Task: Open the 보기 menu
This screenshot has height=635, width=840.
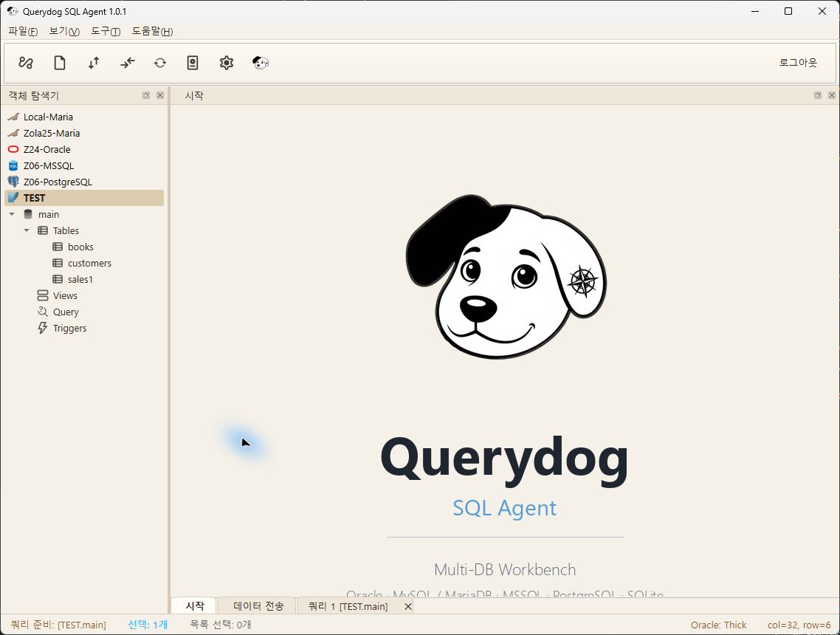Action: pos(64,31)
